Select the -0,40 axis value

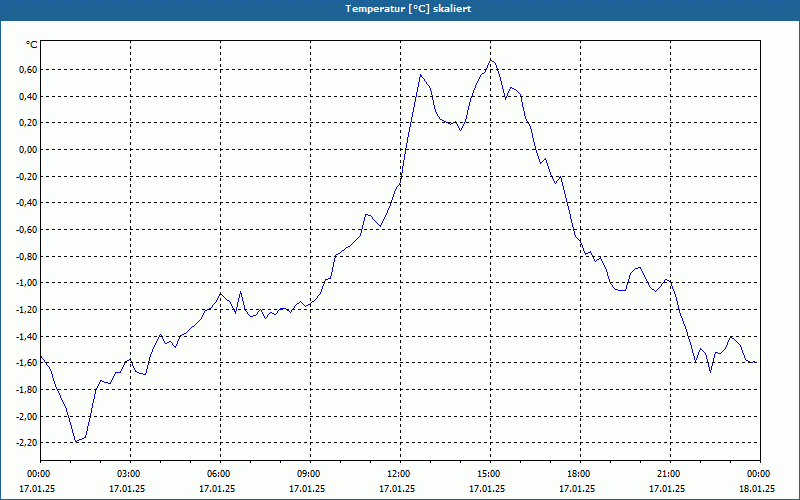(x=27, y=203)
